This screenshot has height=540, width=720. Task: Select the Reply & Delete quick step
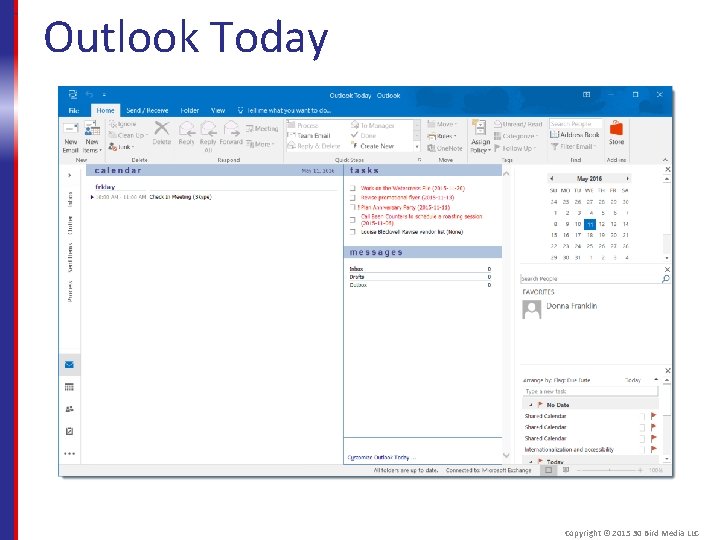click(x=314, y=146)
